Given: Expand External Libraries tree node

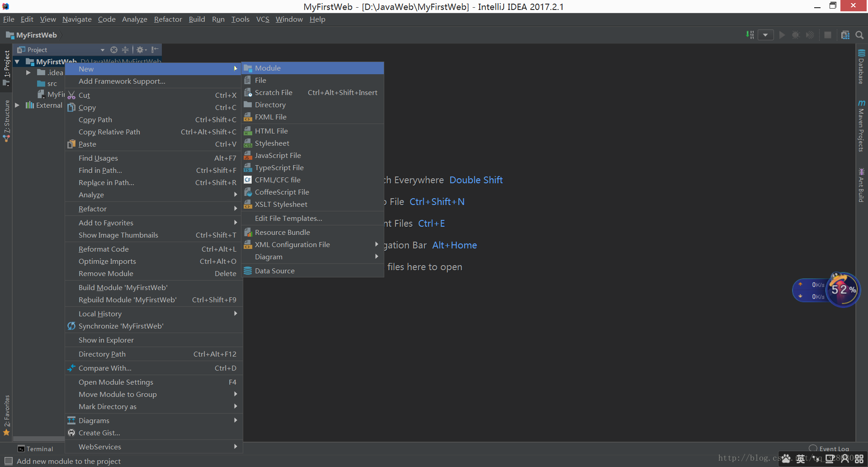Looking at the screenshot, I should (17, 105).
